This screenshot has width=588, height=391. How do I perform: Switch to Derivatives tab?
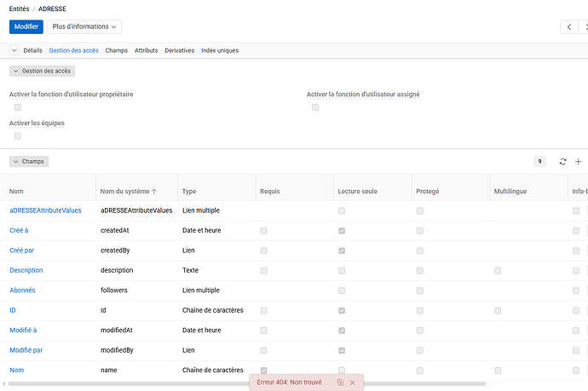pos(180,50)
